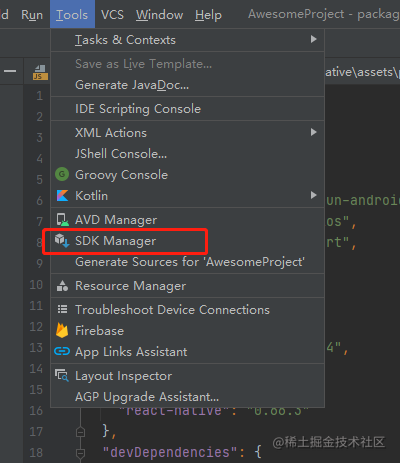Open App Links Assistant
400x463 pixels.
pyautogui.click(x=187, y=352)
